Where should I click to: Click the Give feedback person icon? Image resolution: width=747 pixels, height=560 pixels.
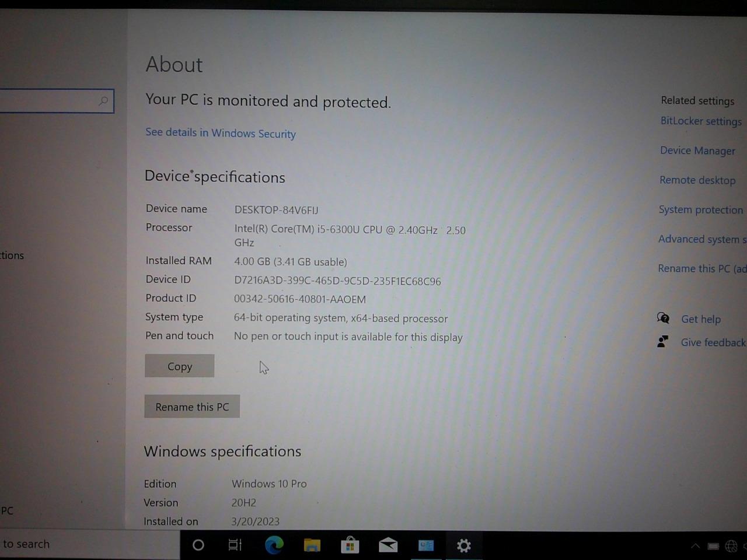(x=662, y=341)
